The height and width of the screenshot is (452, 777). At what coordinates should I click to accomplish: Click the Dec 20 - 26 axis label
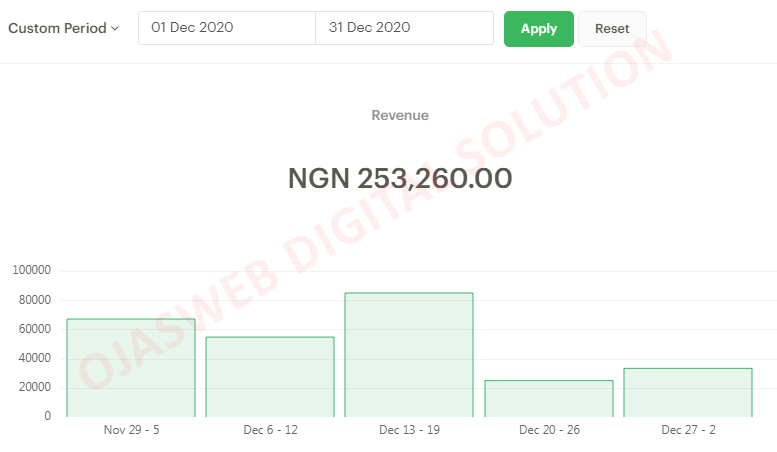tap(549, 430)
